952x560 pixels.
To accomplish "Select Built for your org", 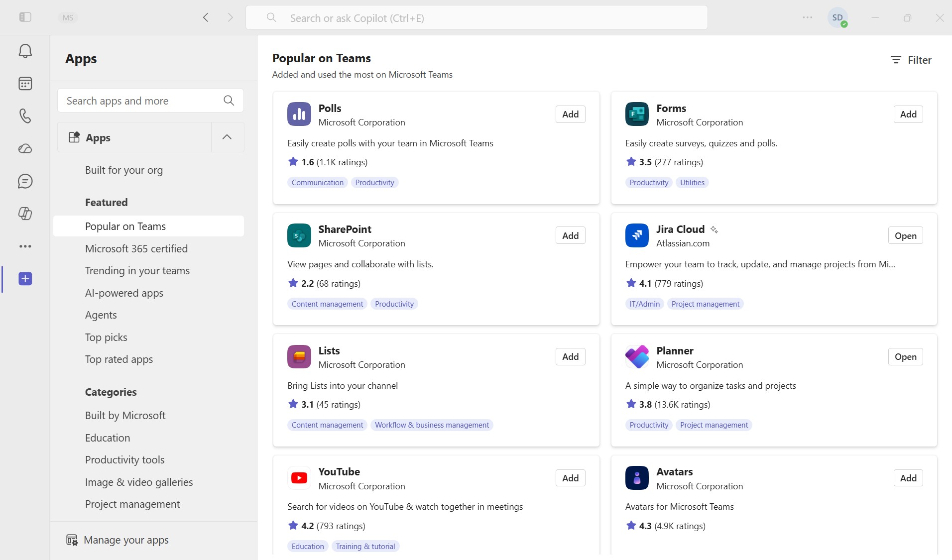I will [x=124, y=170].
